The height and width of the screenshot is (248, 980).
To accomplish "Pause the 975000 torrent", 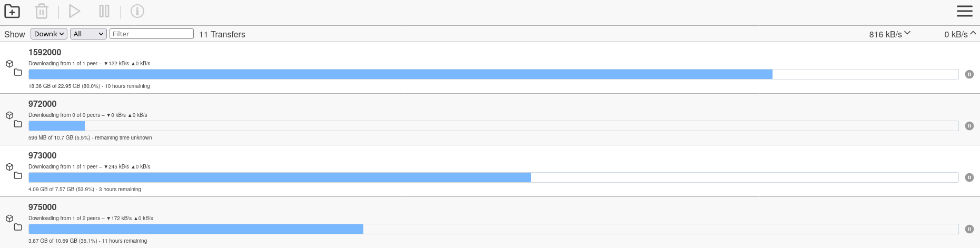I will click(969, 229).
